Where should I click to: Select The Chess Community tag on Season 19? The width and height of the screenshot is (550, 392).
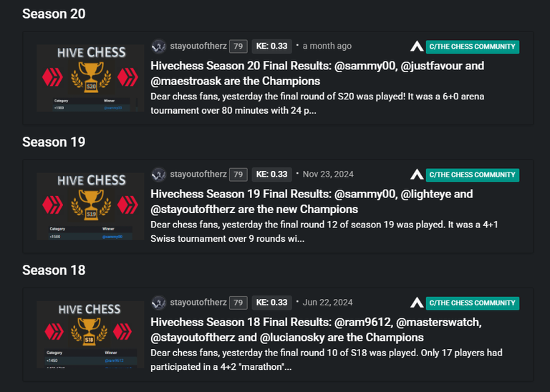[473, 175]
